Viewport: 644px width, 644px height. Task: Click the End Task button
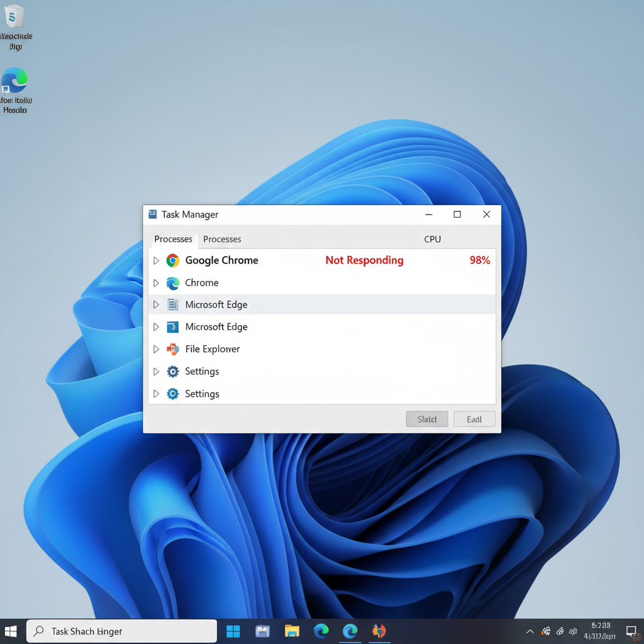474,419
